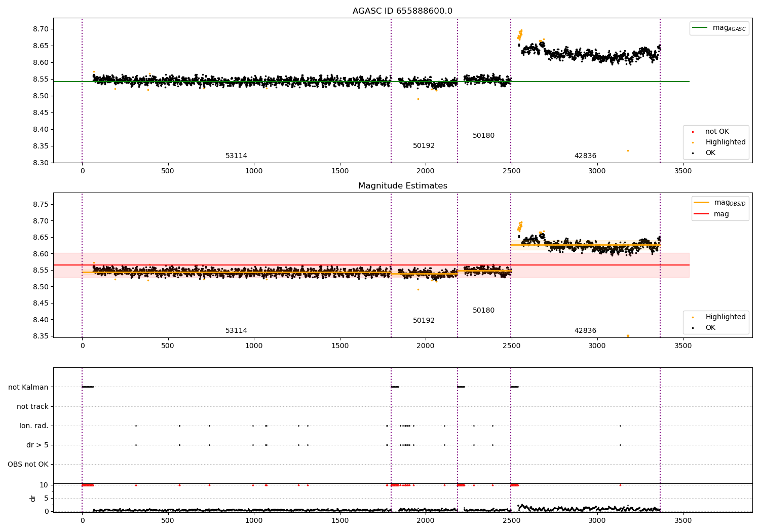This screenshot has height=532, width=760.
Task: Click label '53114' in middle plot
Action: 236,331
